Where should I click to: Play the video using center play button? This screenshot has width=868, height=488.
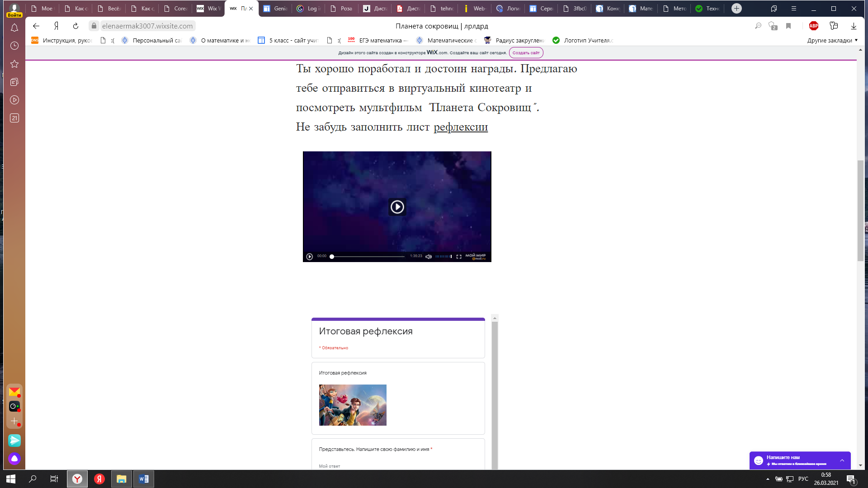pos(397,207)
